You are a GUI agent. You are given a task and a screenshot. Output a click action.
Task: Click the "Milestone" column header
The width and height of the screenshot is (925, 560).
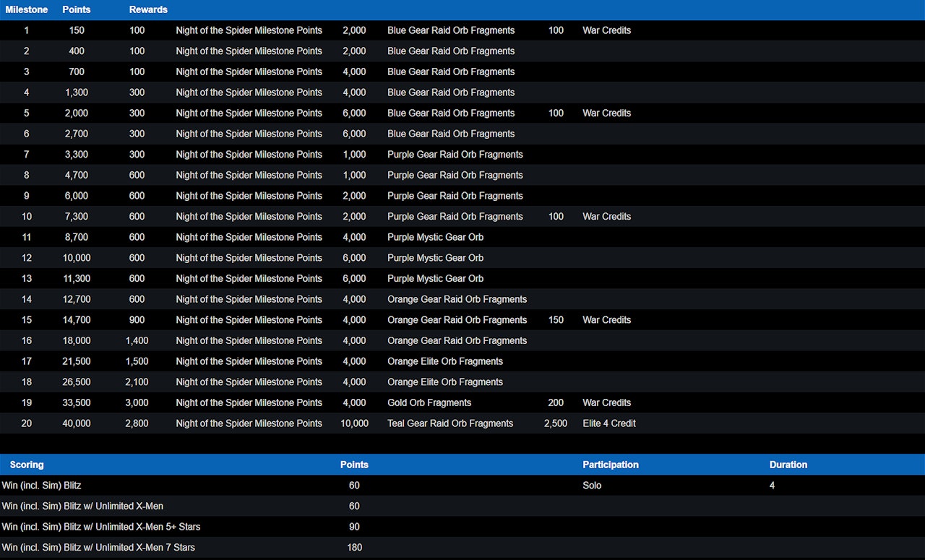click(x=27, y=9)
